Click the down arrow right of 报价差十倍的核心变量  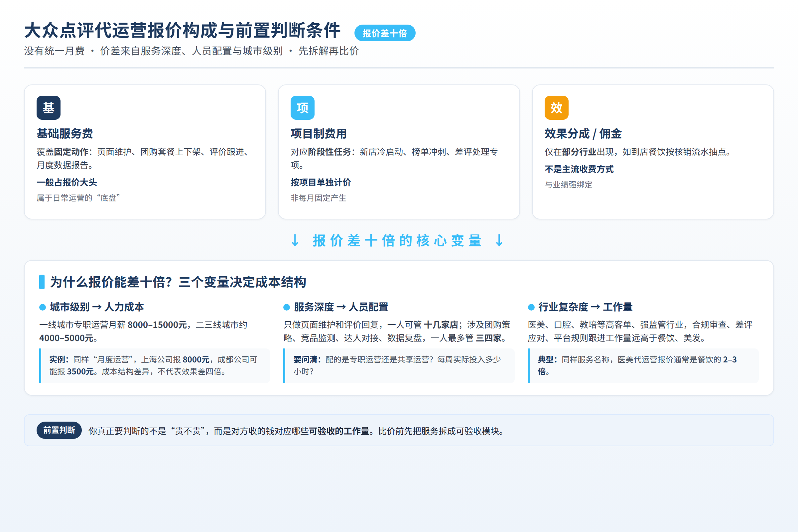[499, 240]
